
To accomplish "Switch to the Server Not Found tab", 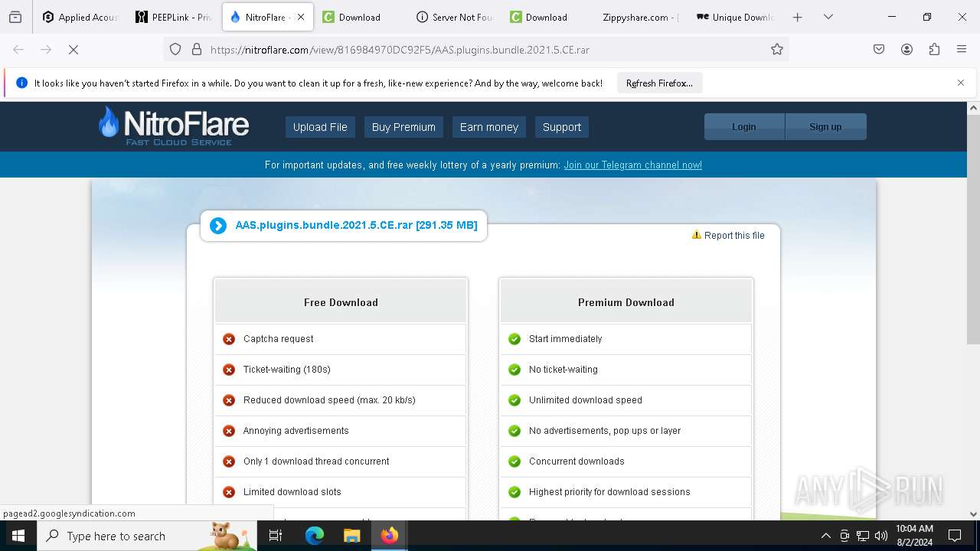I will pos(454,17).
